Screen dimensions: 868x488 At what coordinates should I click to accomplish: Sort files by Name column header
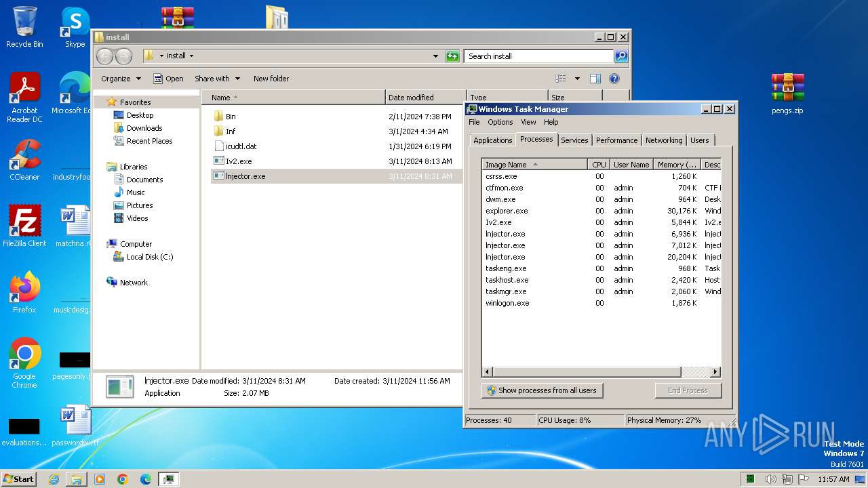(x=293, y=98)
